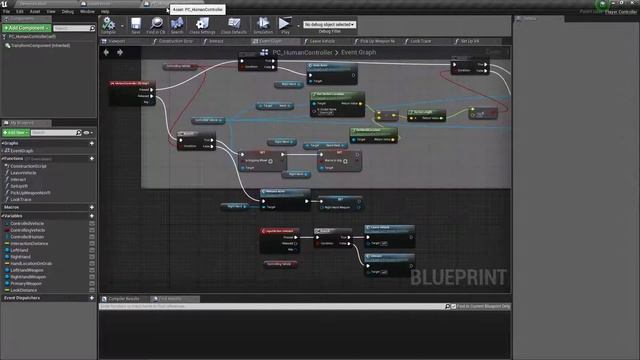Collapse the Variables section

coord(3,216)
